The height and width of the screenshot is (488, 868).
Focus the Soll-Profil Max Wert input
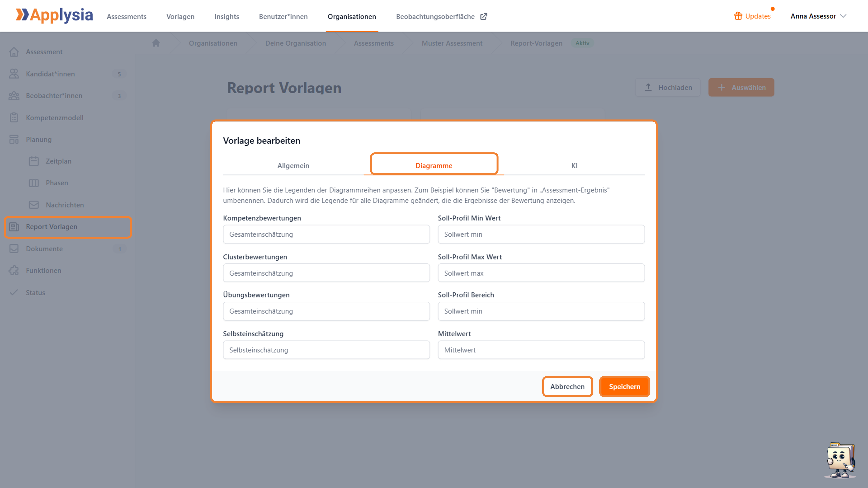click(x=541, y=273)
